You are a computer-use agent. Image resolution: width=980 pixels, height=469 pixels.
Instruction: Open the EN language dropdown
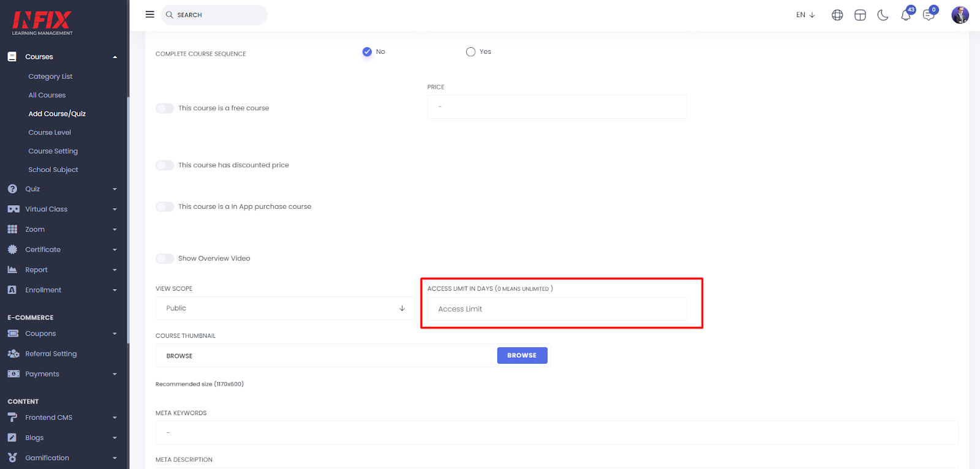[x=805, y=15]
